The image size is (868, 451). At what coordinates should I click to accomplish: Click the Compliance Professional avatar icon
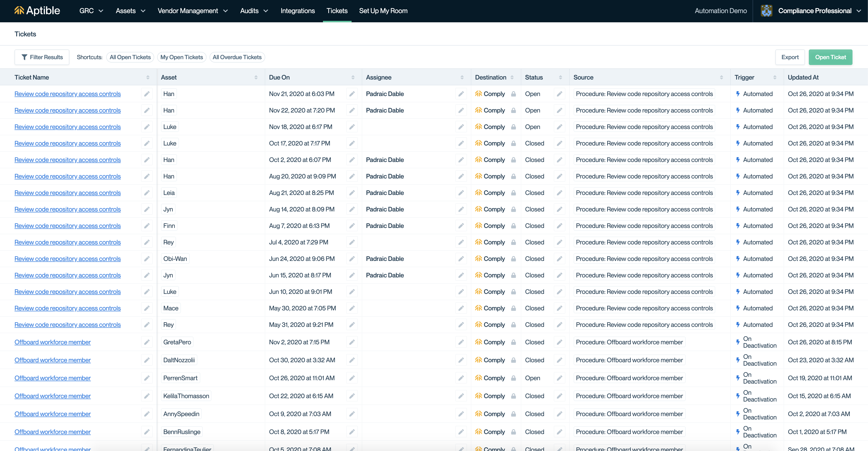coord(766,11)
